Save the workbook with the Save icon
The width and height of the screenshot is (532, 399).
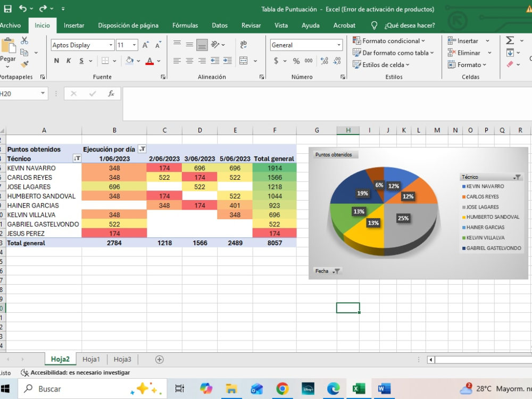pos(7,9)
